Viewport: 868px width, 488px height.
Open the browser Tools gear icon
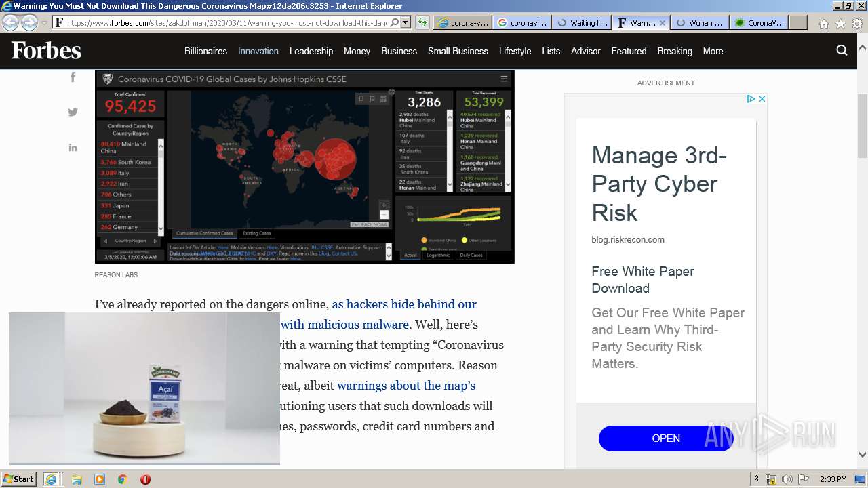[856, 23]
